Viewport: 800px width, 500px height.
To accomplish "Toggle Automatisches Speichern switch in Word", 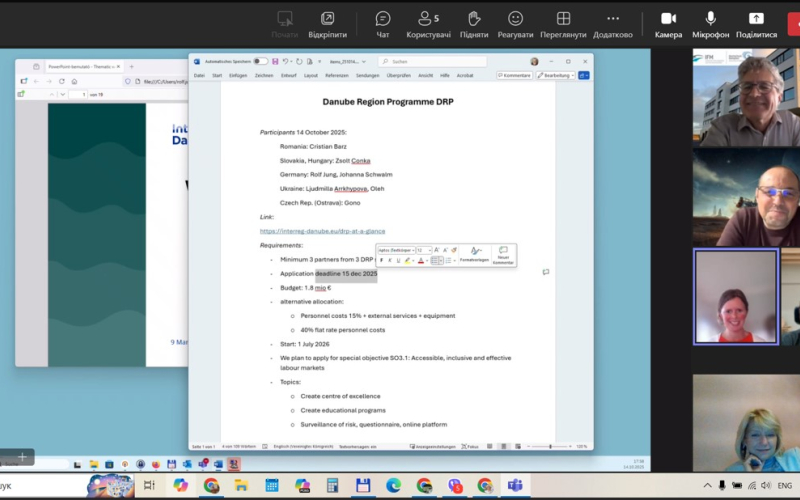I will click(260, 61).
